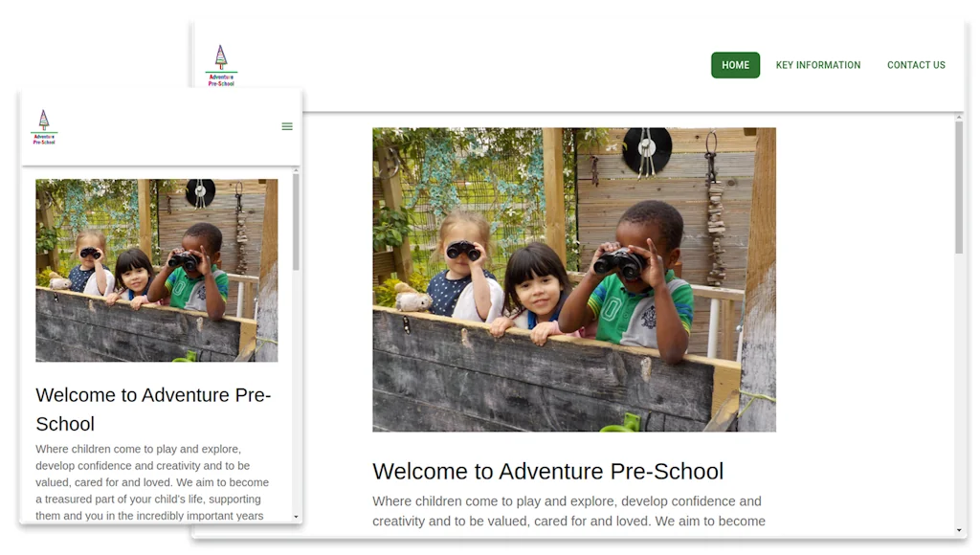Click the mobile scrollbar up arrow
980x555 pixels.
point(296,170)
